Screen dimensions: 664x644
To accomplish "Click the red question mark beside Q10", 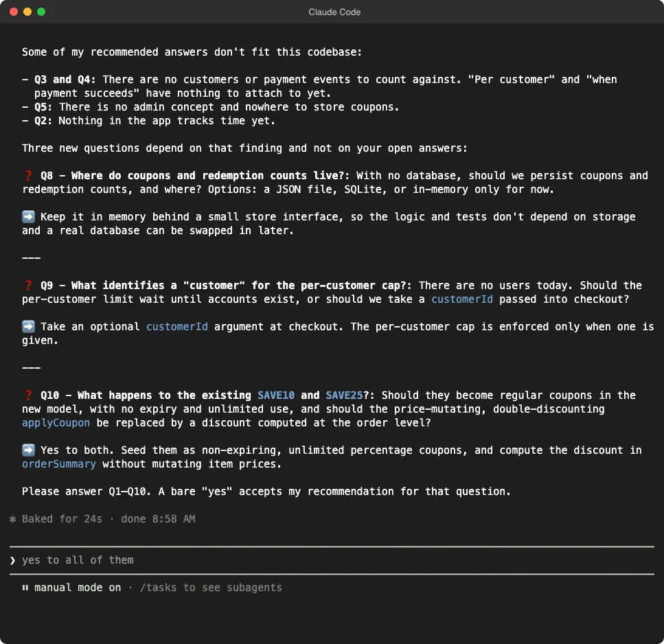I will tap(28, 395).
